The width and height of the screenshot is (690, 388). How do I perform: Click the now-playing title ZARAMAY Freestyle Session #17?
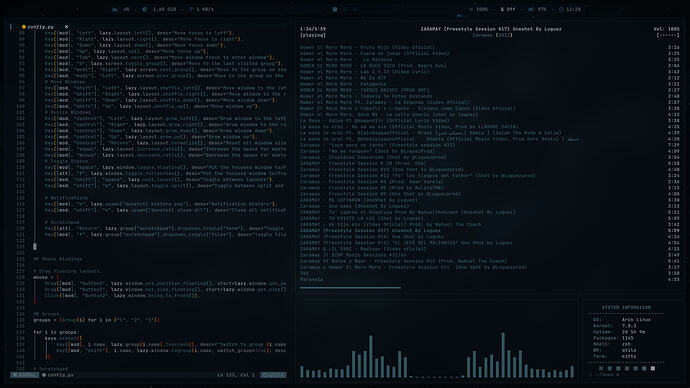pos(491,29)
